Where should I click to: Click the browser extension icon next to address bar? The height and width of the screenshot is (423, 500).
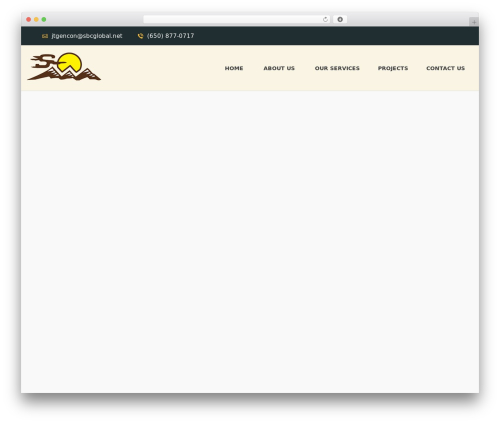pyautogui.click(x=340, y=20)
